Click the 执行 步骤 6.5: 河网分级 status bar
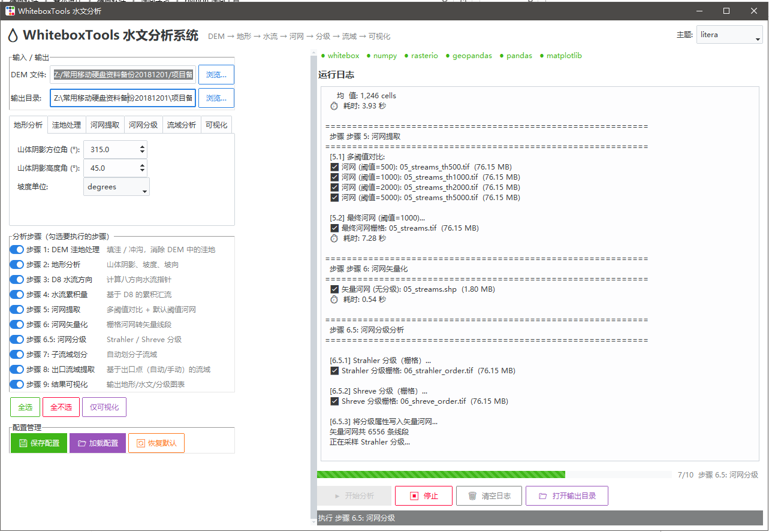Screen dimensions: 769x532 (539, 518)
